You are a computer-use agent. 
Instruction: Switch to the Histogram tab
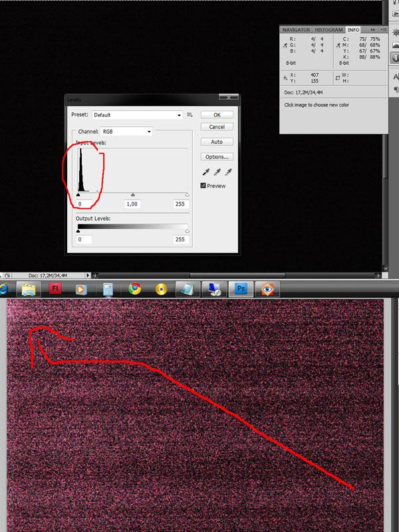point(329,30)
